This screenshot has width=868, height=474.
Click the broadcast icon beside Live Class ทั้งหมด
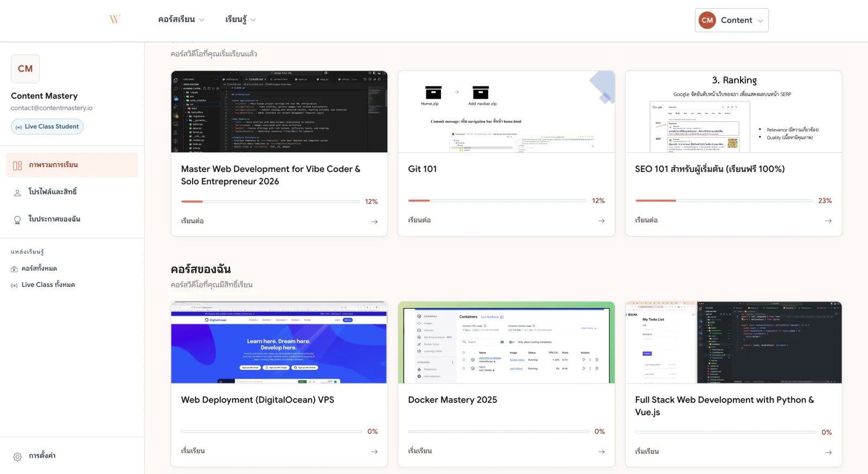click(x=14, y=285)
